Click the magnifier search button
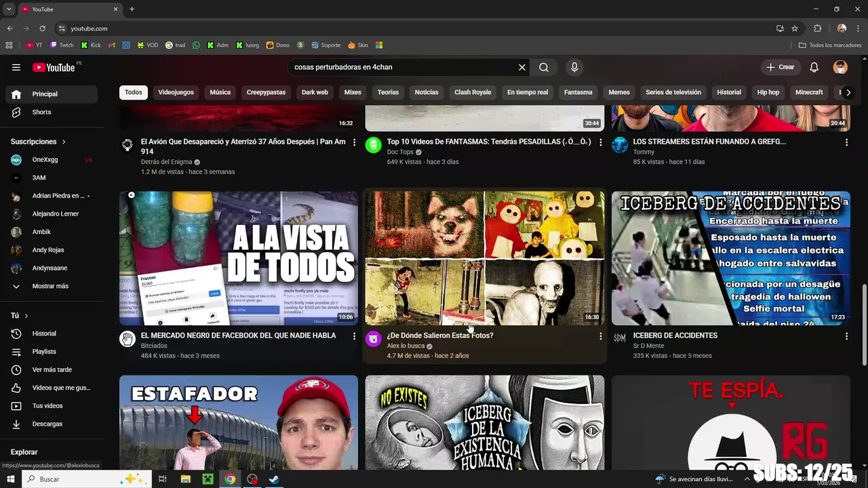The image size is (868, 488). click(544, 67)
